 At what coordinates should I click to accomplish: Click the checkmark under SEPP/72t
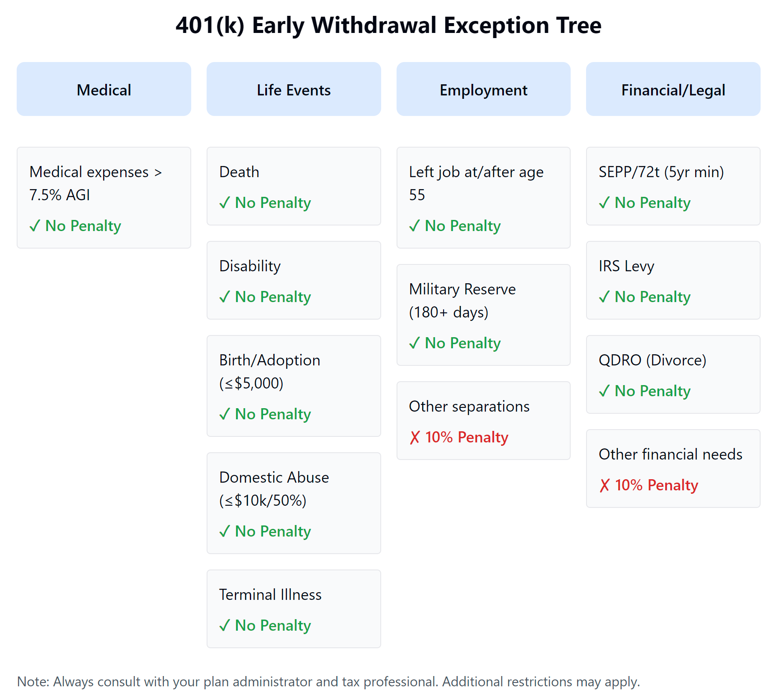pos(604,203)
